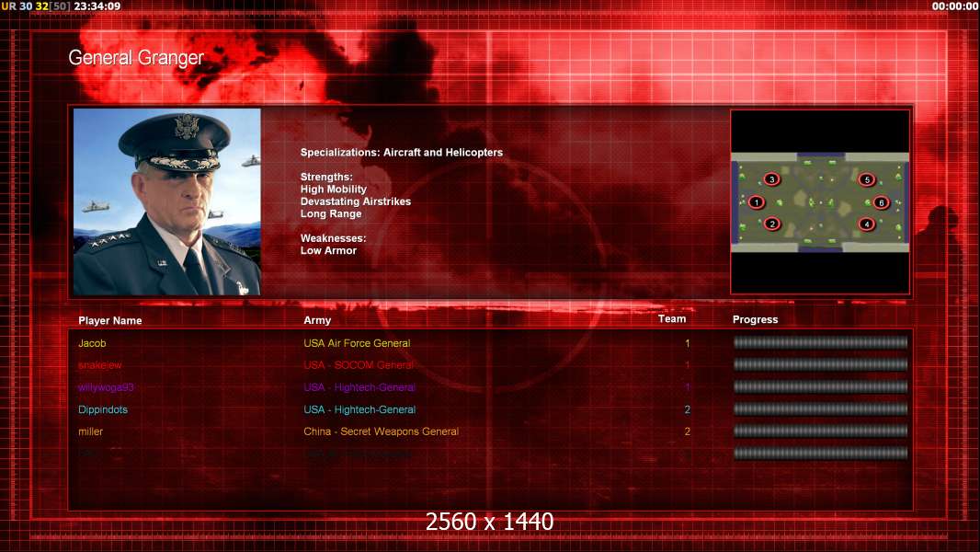Screen dimensions: 980x552
Task: Click the Long Range strength text
Action: pyautogui.click(x=331, y=213)
